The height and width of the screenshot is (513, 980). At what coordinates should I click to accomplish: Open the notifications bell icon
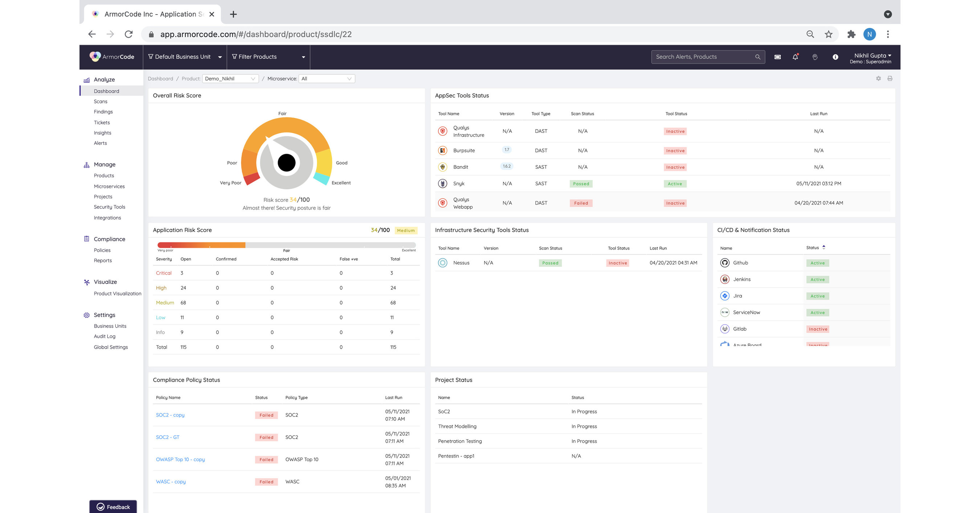click(x=795, y=57)
